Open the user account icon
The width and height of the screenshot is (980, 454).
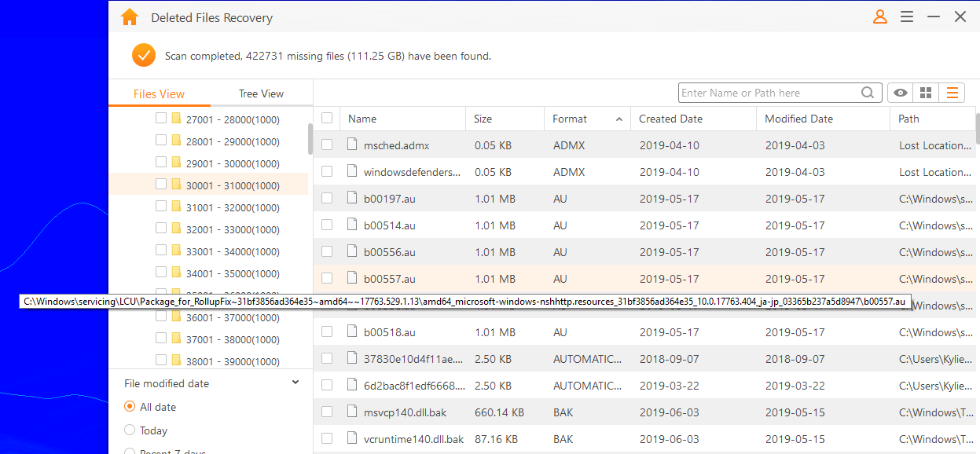(x=880, y=16)
